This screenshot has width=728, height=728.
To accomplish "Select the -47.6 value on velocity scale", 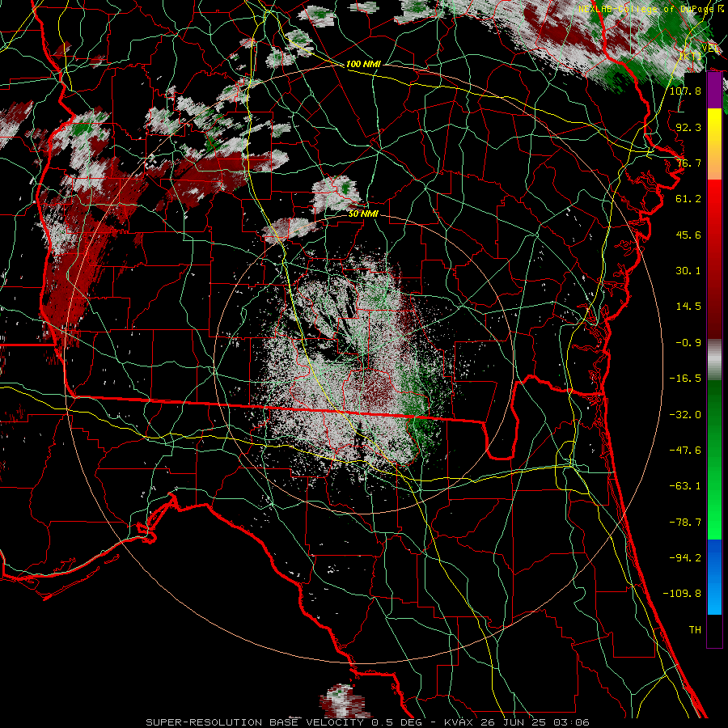I will point(685,451).
